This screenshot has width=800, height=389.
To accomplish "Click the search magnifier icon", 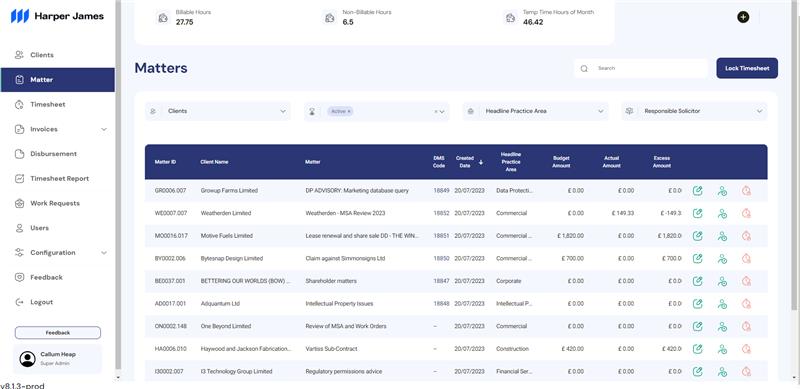I will point(584,68).
